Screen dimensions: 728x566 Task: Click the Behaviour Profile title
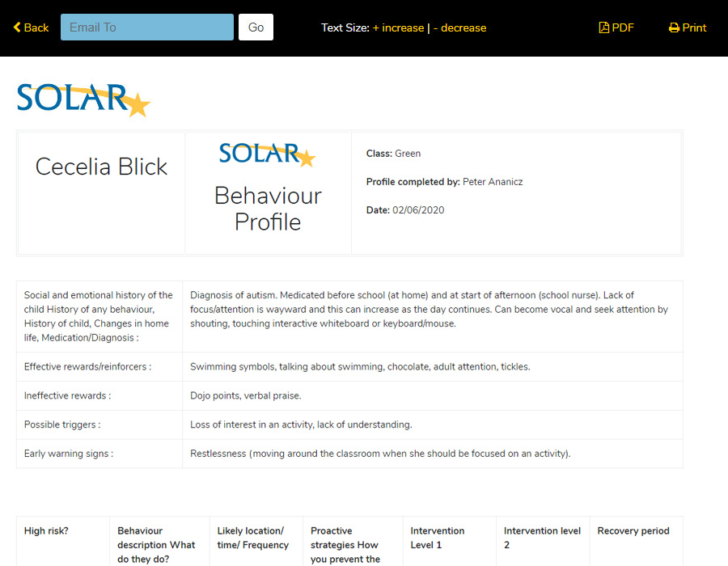(x=267, y=209)
